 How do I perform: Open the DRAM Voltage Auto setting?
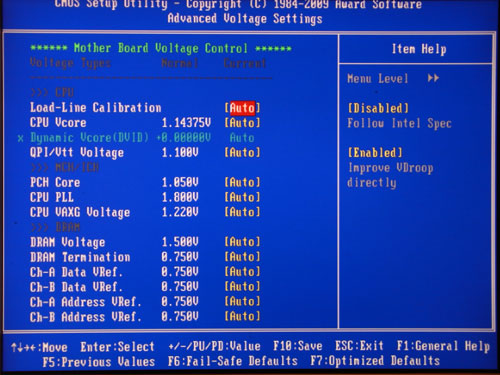tap(242, 242)
